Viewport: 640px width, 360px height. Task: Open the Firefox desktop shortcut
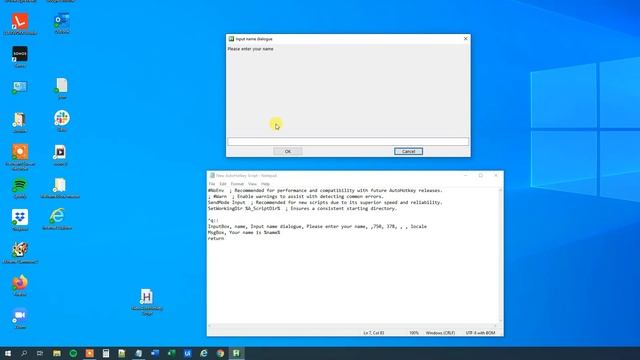[20, 285]
